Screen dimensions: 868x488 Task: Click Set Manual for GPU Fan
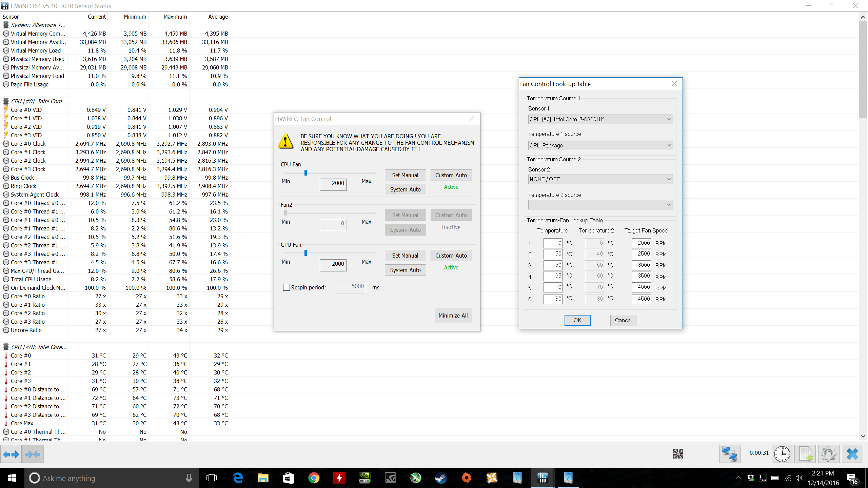(x=405, y=256)
